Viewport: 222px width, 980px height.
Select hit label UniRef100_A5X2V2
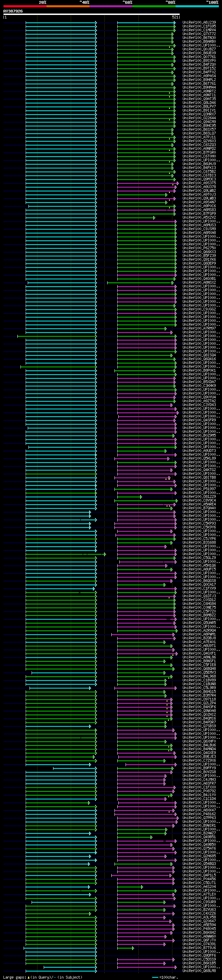[x=199, y=217]
